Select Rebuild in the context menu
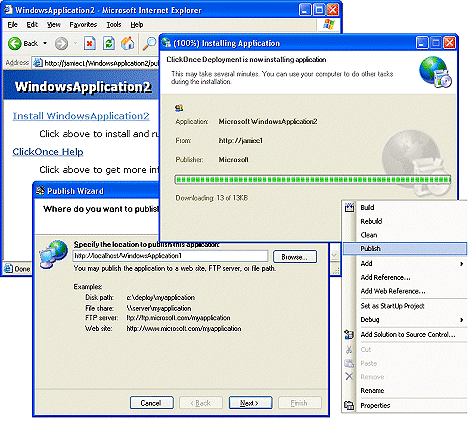475x421 pixels. coord(405,221)
